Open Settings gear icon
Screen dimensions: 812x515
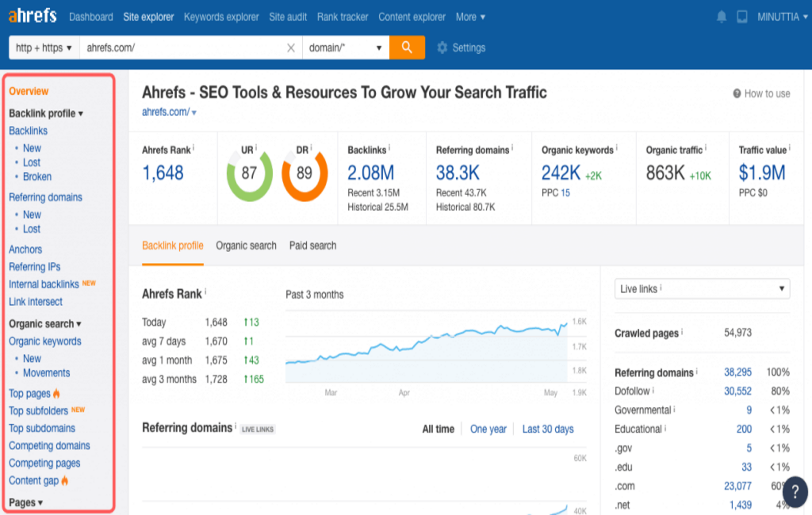pos(442,48)
